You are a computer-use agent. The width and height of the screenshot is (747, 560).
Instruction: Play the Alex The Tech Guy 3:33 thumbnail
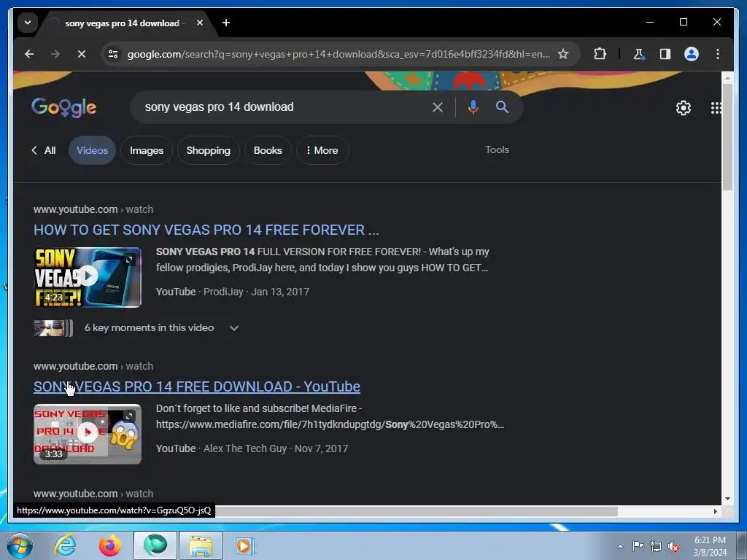tap(88, 434)
